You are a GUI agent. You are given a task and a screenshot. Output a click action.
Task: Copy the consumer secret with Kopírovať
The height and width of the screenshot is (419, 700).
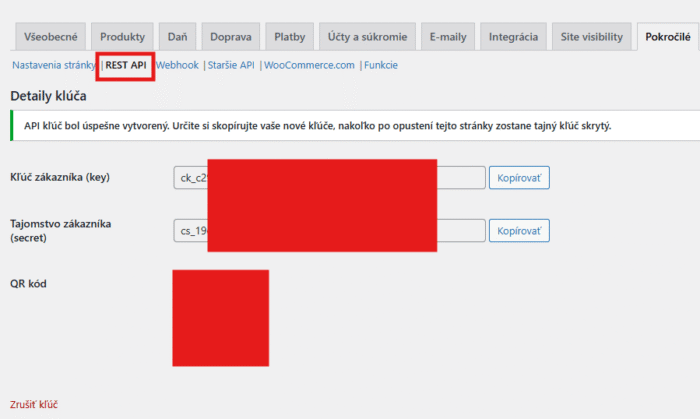(x=519, y=231)
